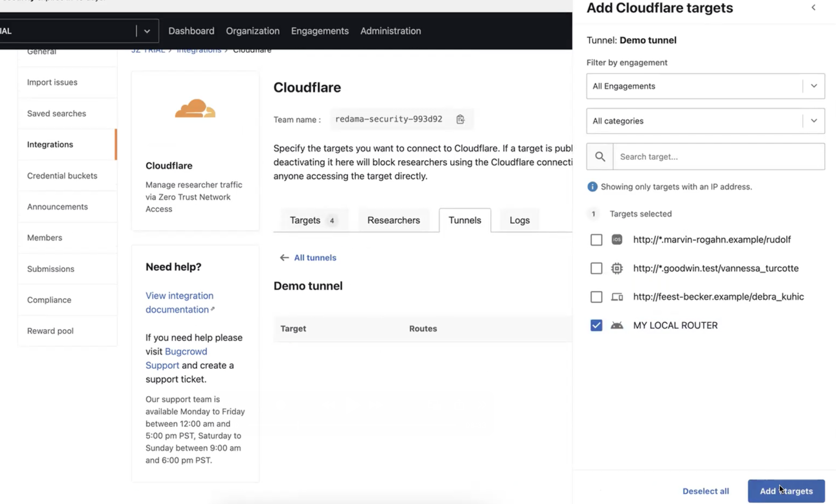The image size is (836, 504).
Task: Click the Target column header
Action: click(293, 329)
